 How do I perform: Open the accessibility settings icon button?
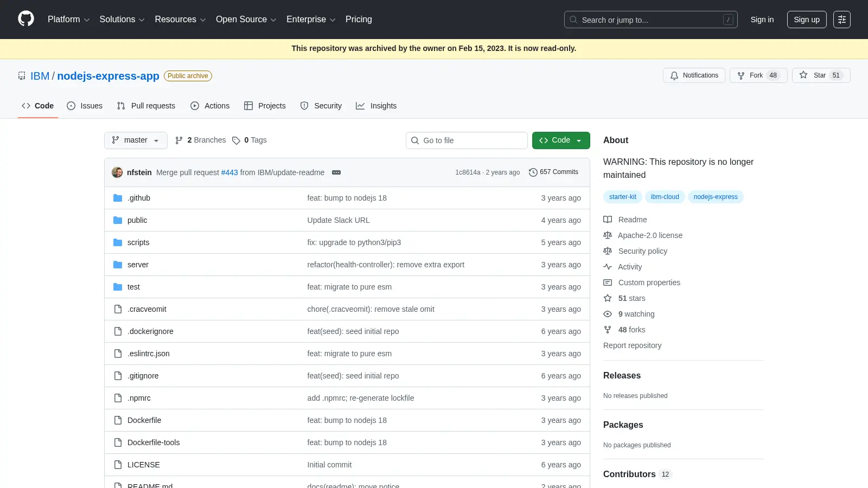(842, 20)
